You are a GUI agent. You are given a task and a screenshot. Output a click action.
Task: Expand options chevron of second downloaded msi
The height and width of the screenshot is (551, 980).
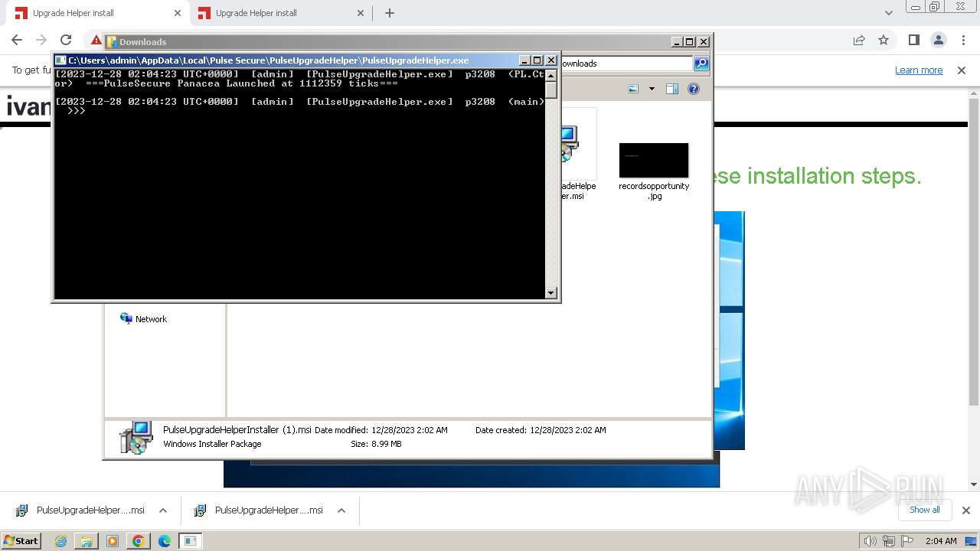pos(341,510)
